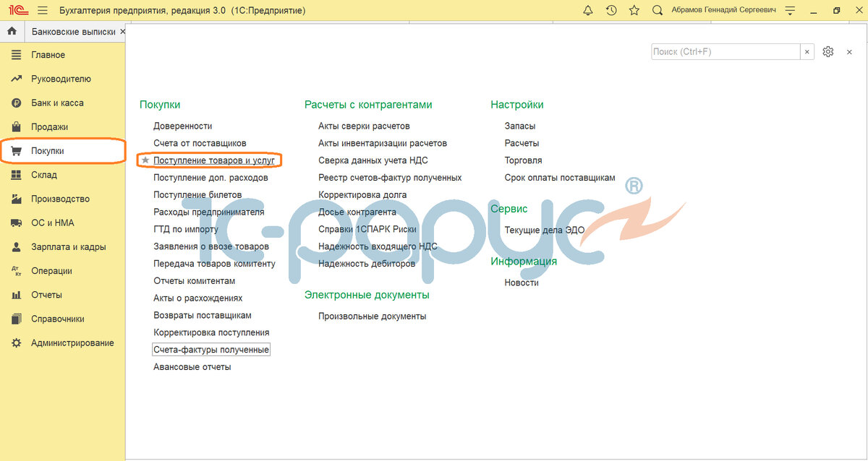Open Новости
The width and height of the screenshot is (868, 461).
[x=522, y=283]
